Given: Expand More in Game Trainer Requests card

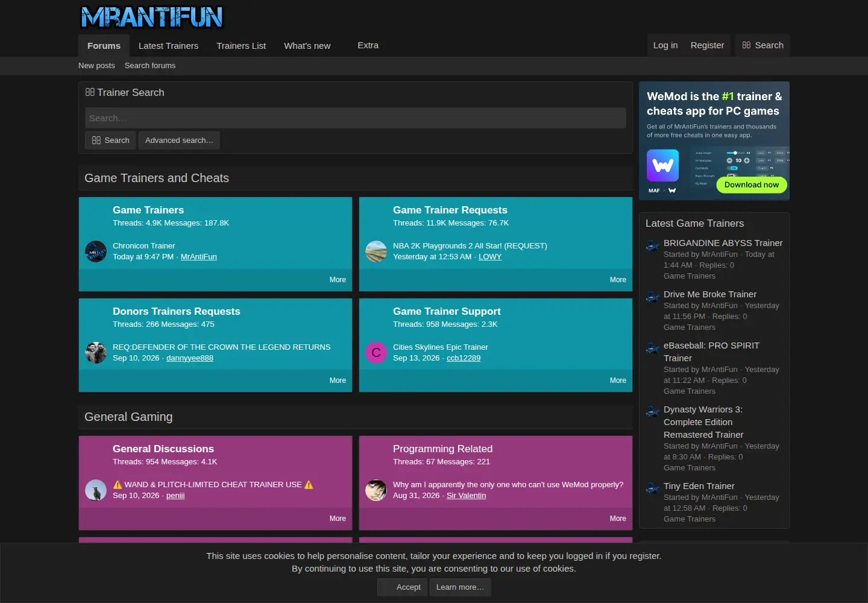Looking at the screenshot, I should click(x=618, y=280).
